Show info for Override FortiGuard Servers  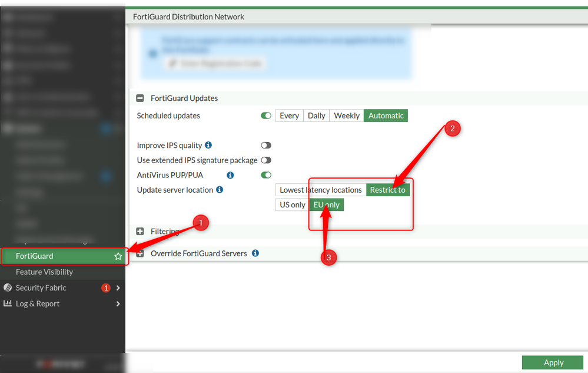[255, 253]
